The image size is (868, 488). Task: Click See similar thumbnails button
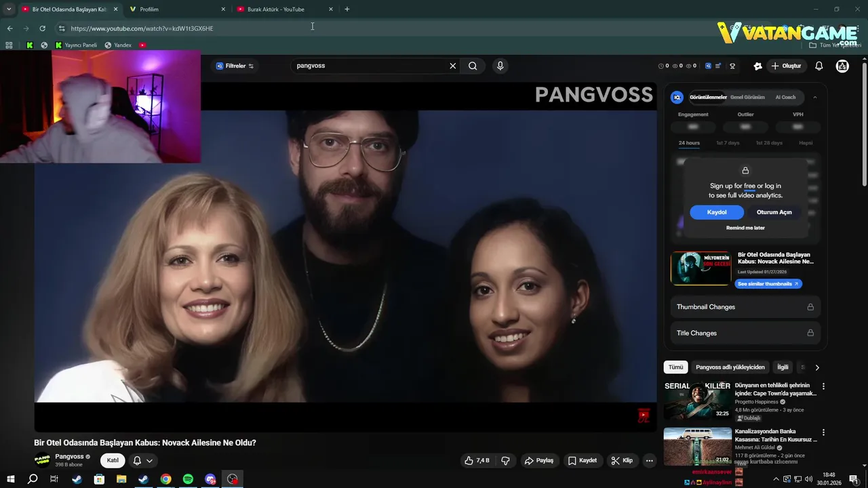tap(768, 284)
